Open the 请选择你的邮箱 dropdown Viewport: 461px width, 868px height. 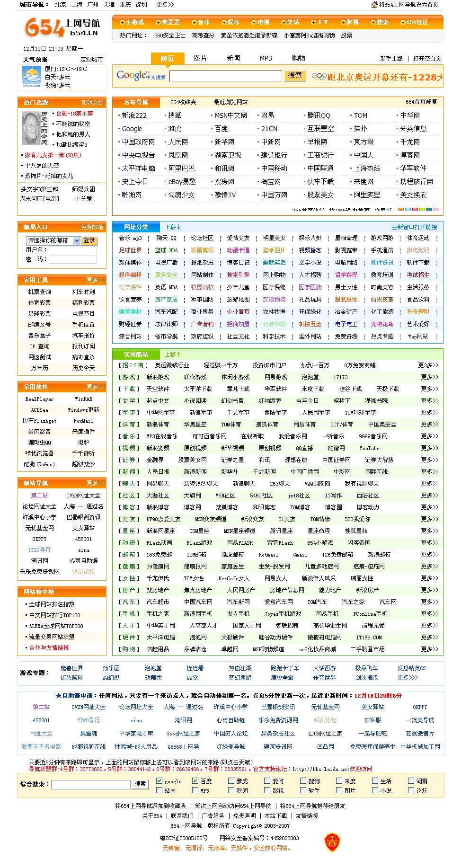pyautogui.click(x=53, y=240)
